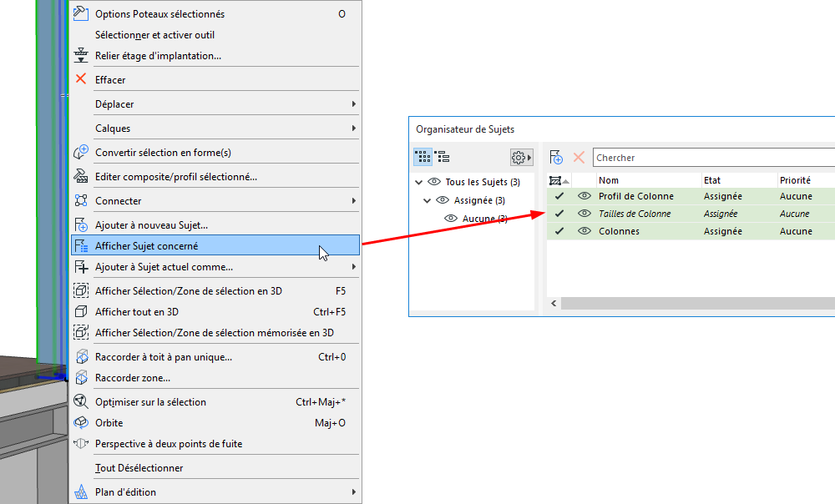The width and height of the screenshot is (835, 504).
Task: Click the Raccorder à toit icon
Action: (x=81, y=356)
